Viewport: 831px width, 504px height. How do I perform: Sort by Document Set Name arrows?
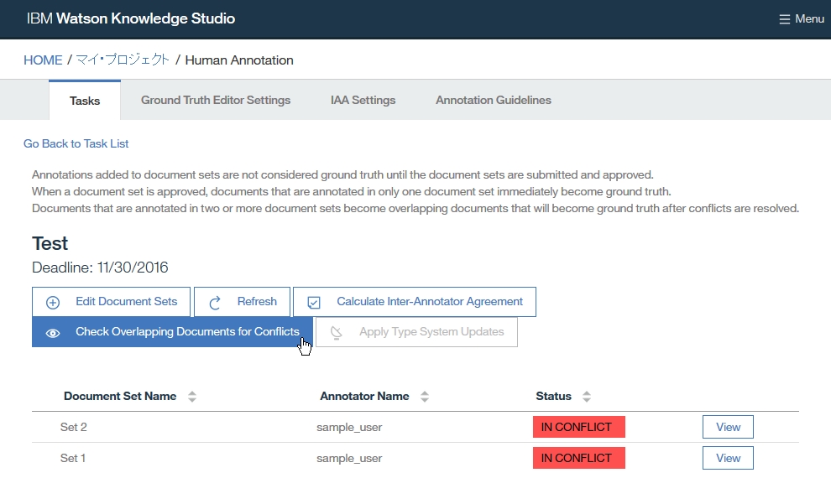tap(192, 397)
